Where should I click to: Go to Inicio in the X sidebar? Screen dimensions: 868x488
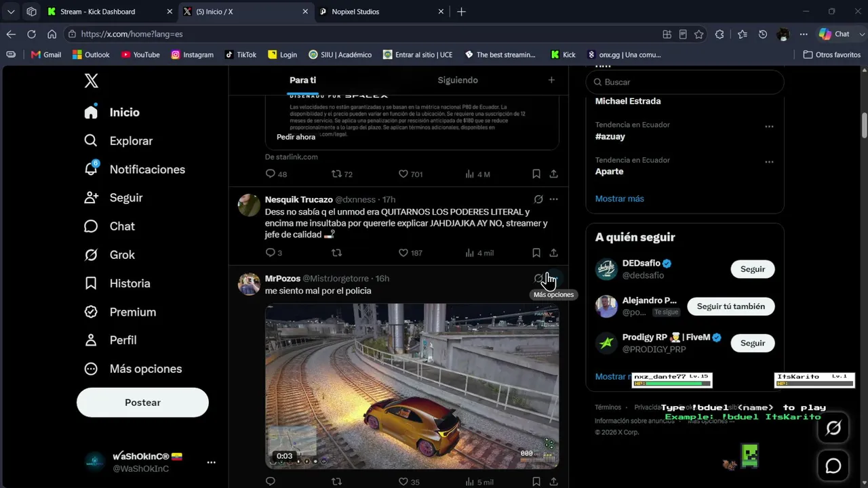pos(112,113)
